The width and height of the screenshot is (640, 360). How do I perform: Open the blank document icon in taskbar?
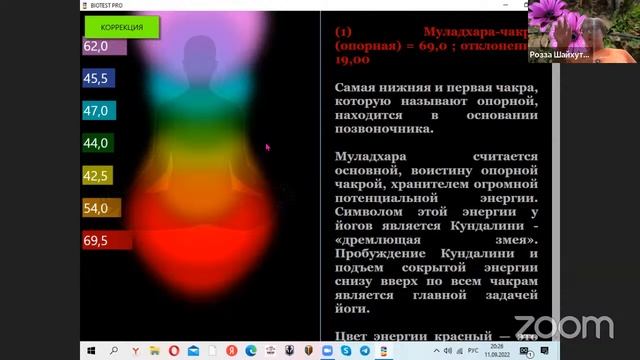click(212, 351)
